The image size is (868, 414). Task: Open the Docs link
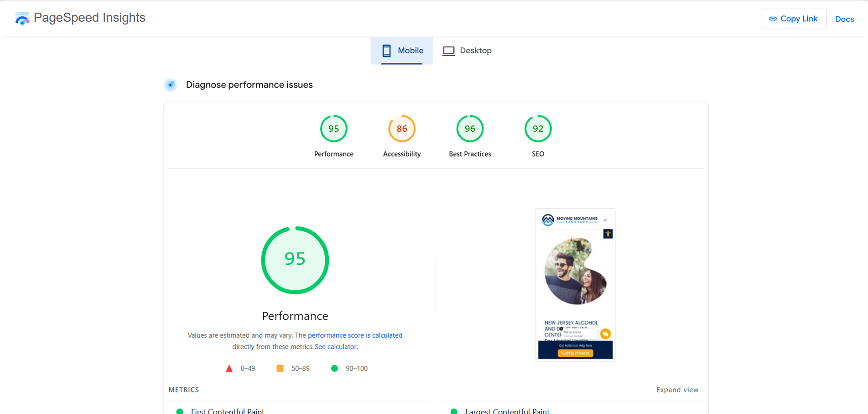[844, 19]
